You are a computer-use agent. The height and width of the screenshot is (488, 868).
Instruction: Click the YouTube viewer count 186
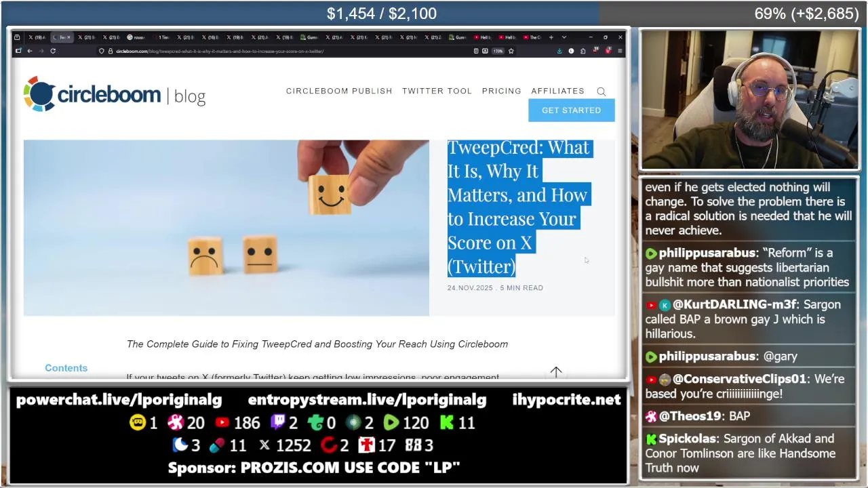click(x=247, y=423)
